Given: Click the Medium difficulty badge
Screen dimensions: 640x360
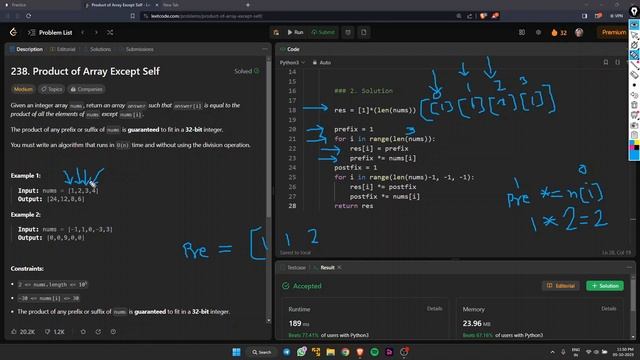Looking at the screenshot, I should tap(23, 89).
